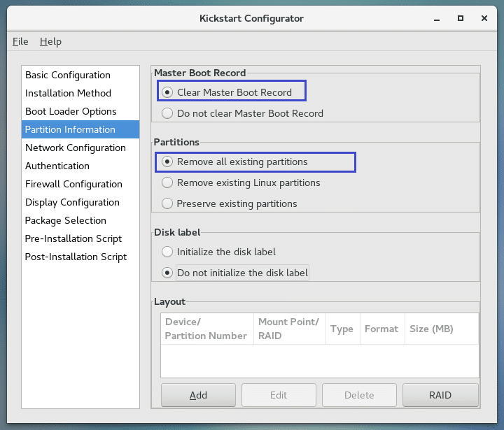
Task: Switch to Network Configuration section
Action: click(76, 148)
